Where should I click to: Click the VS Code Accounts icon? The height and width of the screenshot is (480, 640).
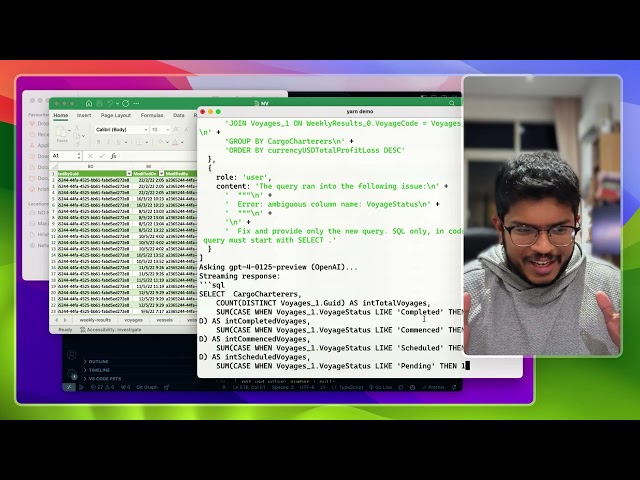(x=72, y=355)
